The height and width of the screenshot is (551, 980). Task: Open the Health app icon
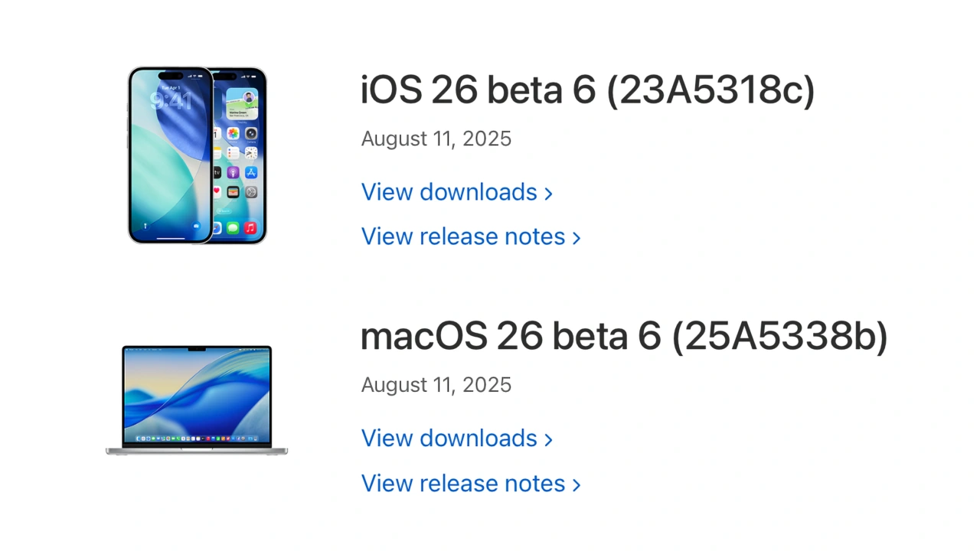point(217,191)
